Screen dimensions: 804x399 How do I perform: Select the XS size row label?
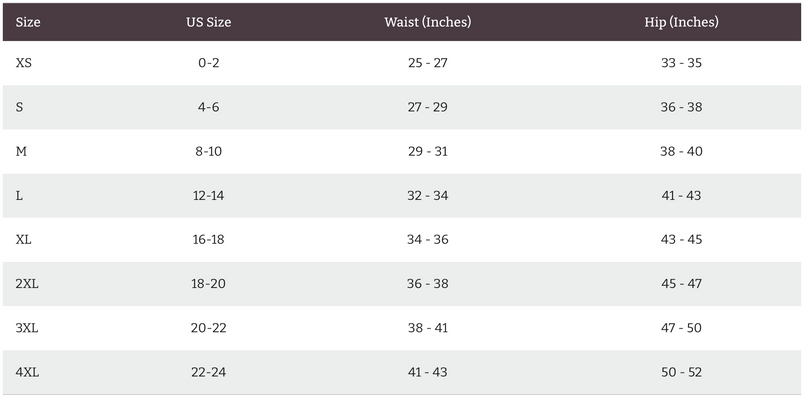point(24,63)
